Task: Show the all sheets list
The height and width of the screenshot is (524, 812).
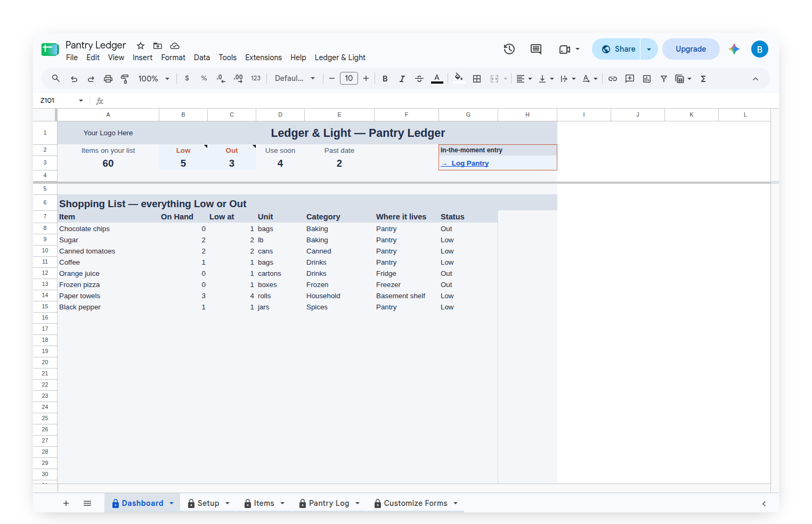Action: tap(87, 503)
